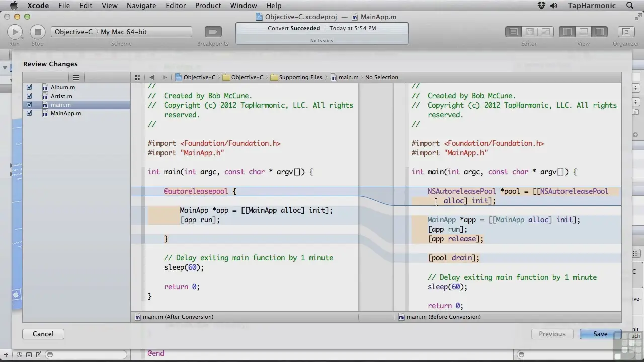Toggle the utilities pane view icon
Screen dimensions: 644x362
599,32
